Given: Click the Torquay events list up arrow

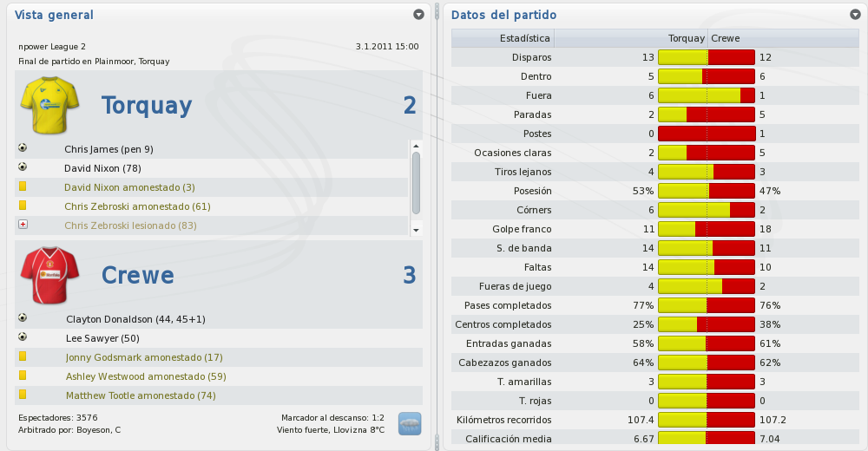Looking at the screenshot, I should (x=417, y=146).
